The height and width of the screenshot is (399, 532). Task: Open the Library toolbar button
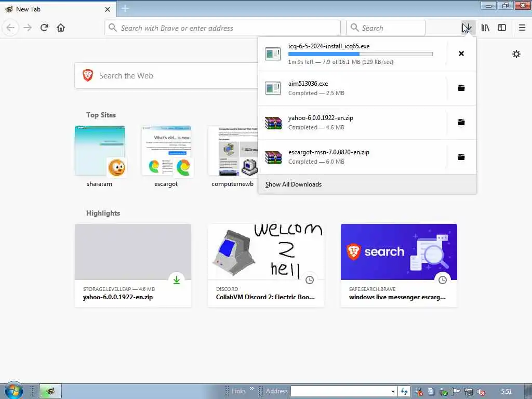(485, 28)
